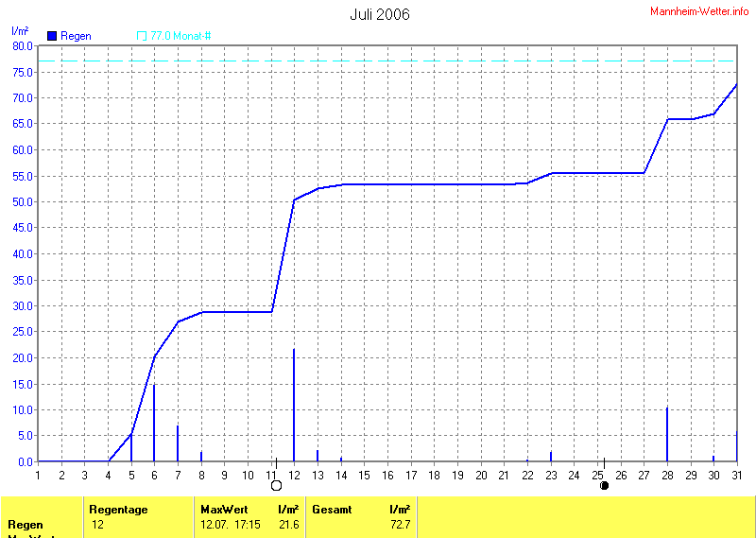Click the blue Regen legend square
The width and height of the screenshot is (756, 538).
[52, 36]
